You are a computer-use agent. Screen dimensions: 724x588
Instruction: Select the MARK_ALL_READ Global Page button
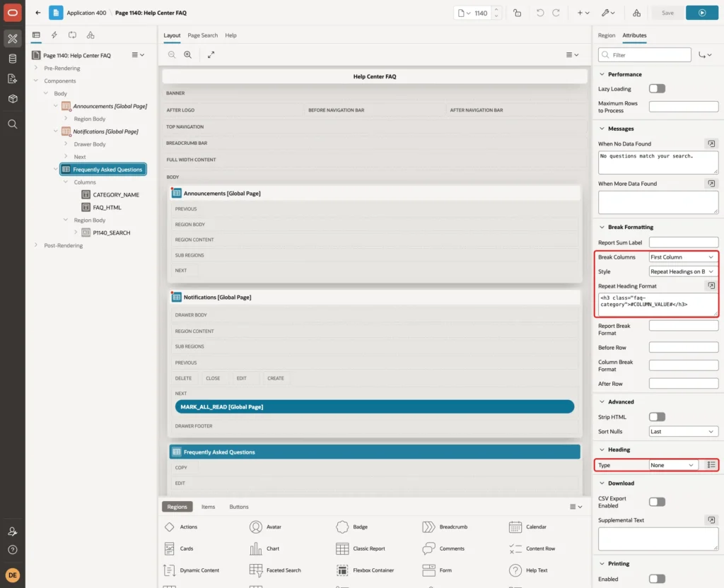pyautogui.click(x=375, y=406)
